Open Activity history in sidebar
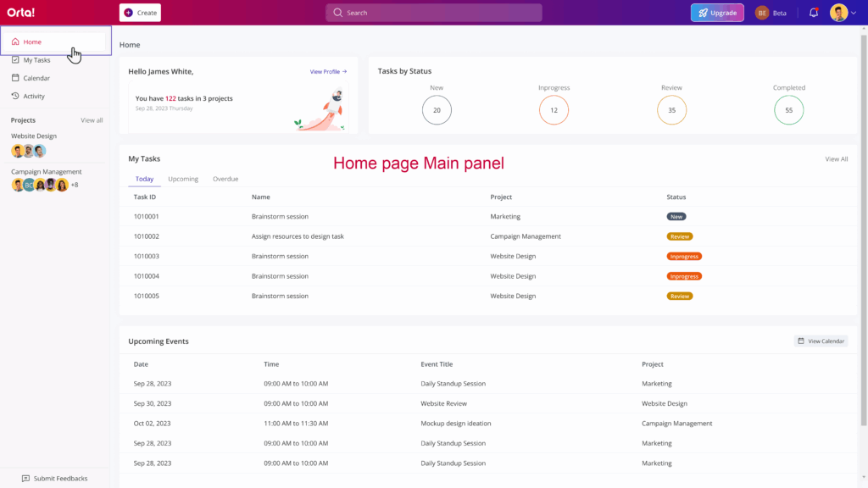The width and height of the screenshot is (868, 488). [x=34, y=96]
